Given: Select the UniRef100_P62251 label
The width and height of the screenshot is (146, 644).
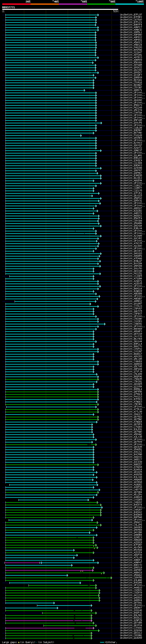Looking at the screenshot, I should point(131,273).
